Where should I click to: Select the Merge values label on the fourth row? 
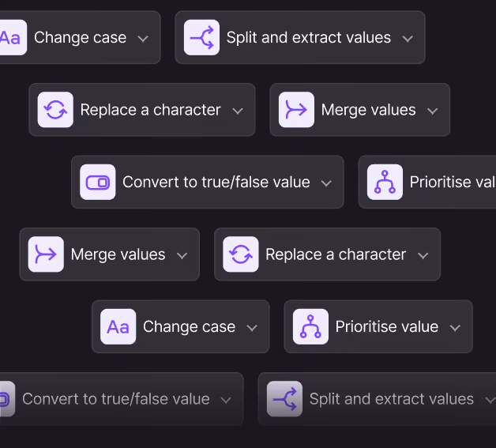(118, 254)
